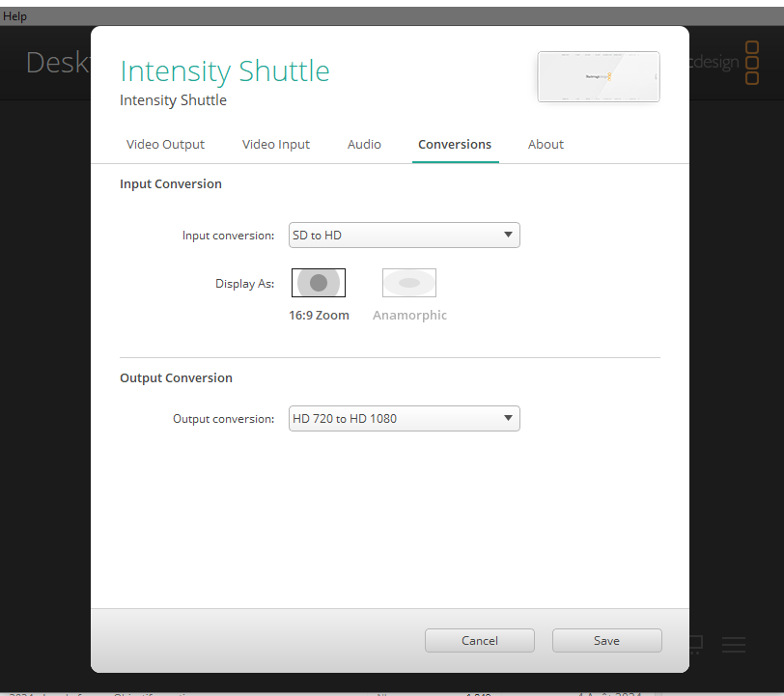Switch to the Video Input tab
The width and height of the screenshot is (784, 696).
276,145
